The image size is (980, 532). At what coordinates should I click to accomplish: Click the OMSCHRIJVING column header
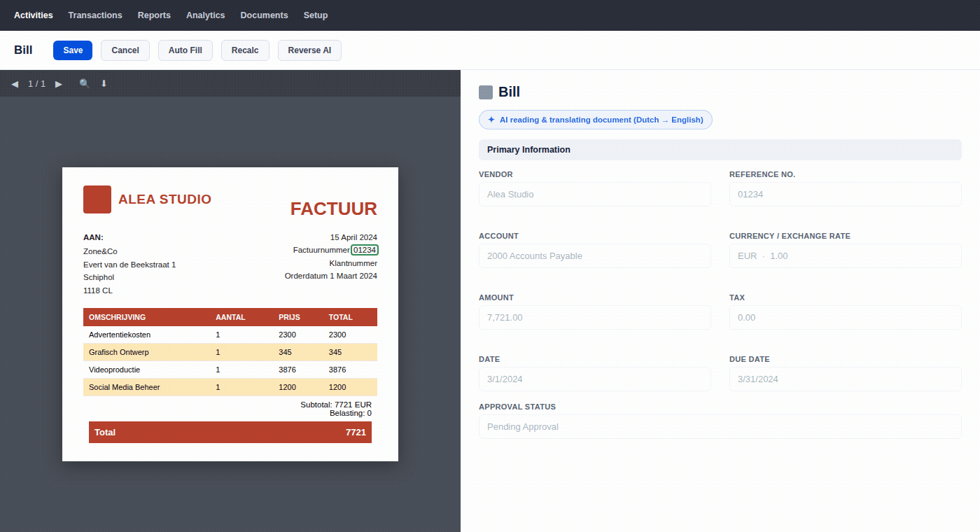(x=117, y=317)
